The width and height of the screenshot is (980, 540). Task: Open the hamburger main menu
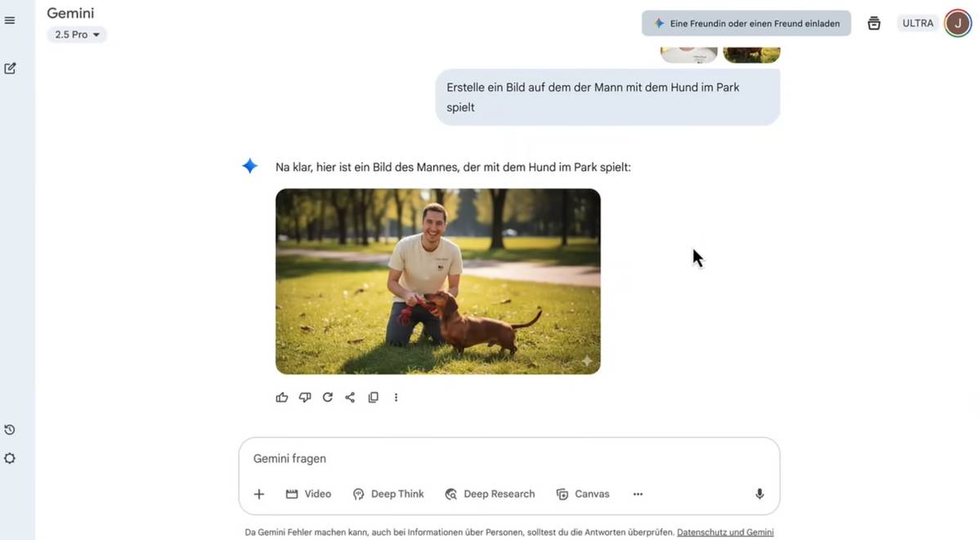click(x=10, y=20)
